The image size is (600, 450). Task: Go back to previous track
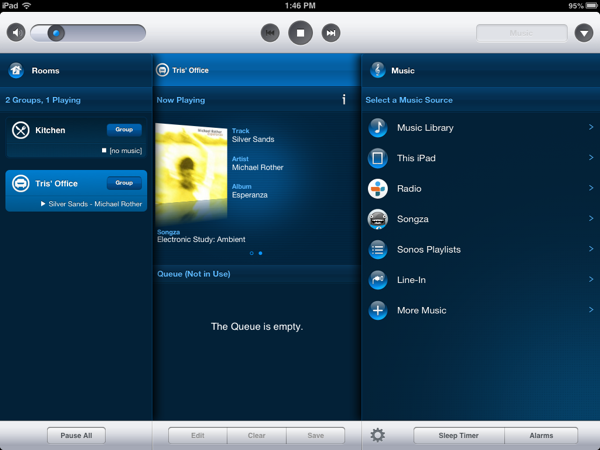[x=270, y=33]
